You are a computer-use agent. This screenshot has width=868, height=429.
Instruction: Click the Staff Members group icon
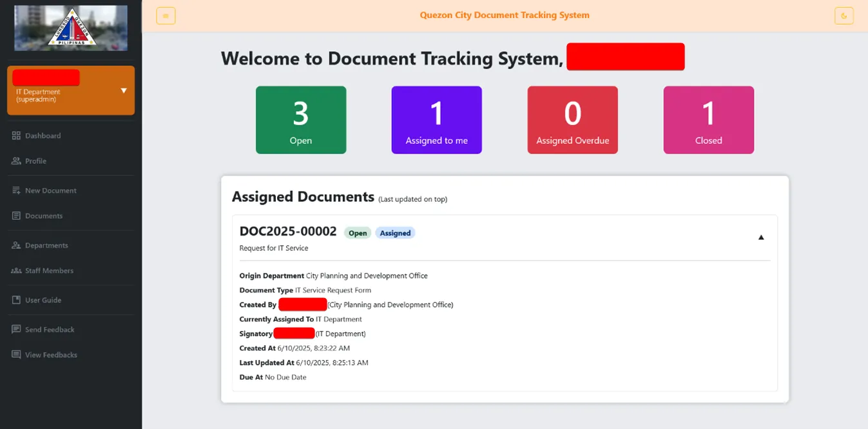coord(16,270)
